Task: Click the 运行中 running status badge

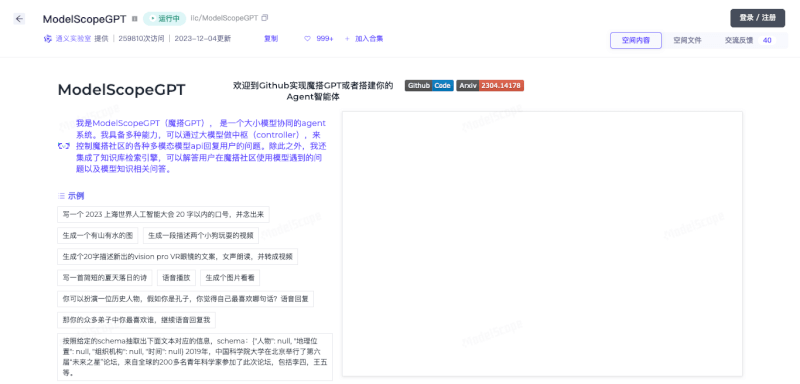Action: coord(164,18)
